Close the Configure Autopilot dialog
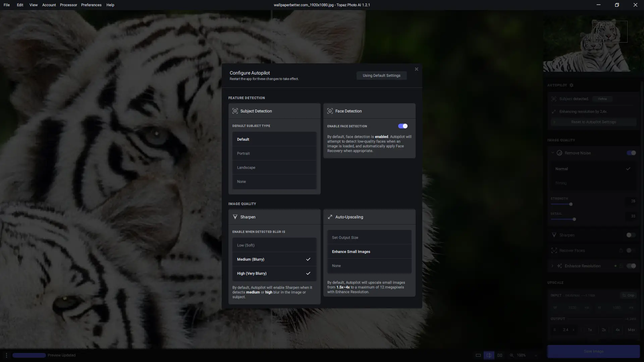This screenshot has height=362, width=644. click(417, 69)
